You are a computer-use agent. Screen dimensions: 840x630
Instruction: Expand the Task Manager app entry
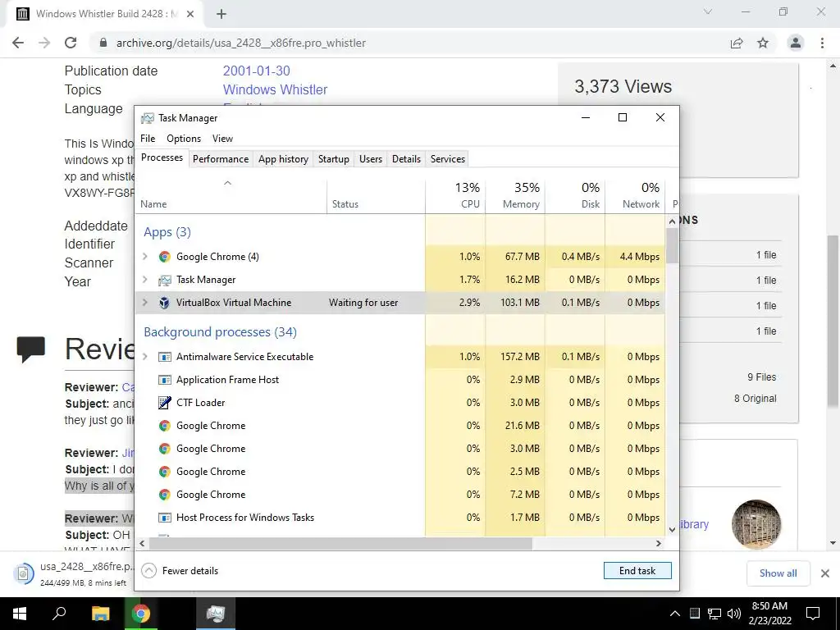click(x=144, y=280)
